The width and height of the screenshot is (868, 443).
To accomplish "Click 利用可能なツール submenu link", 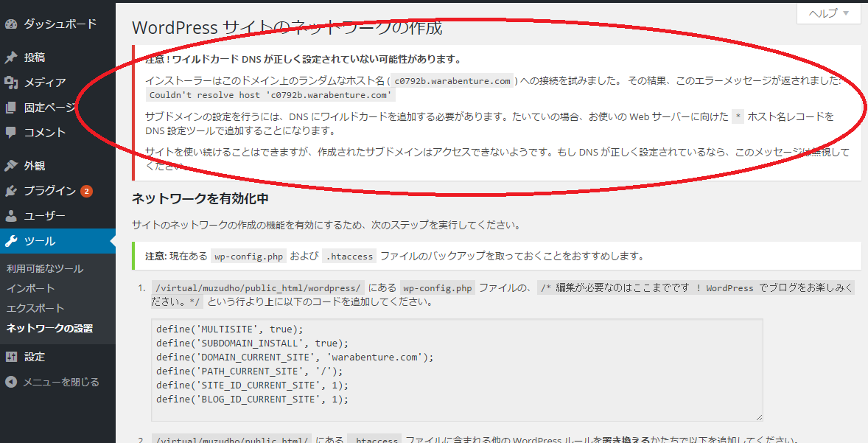I will [45, 268].
